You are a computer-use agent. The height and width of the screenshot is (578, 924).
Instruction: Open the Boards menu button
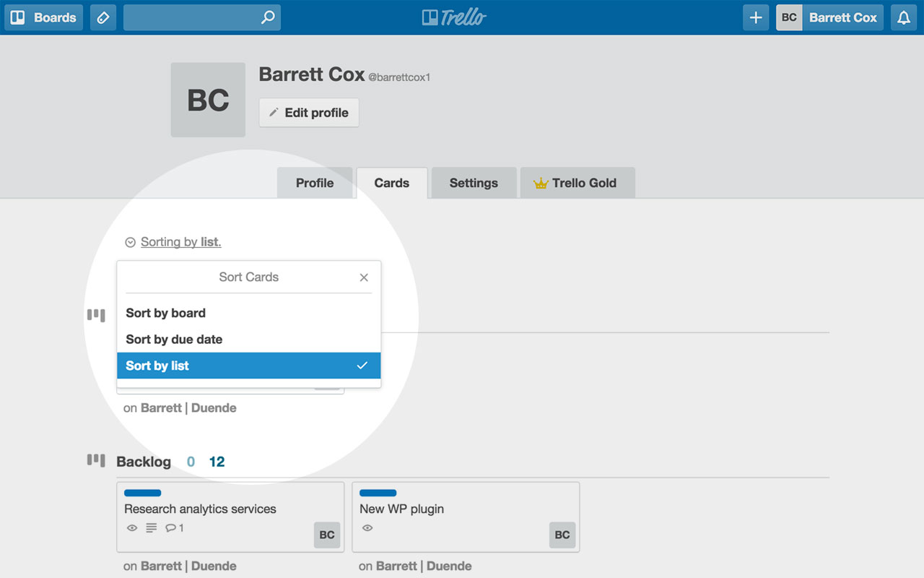44,17
